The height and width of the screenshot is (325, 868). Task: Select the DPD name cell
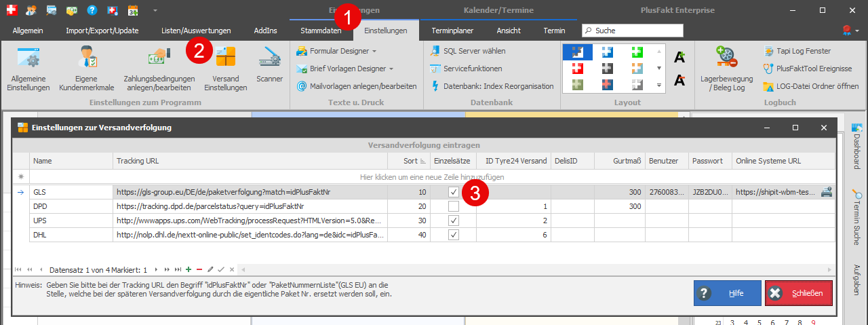click(71, 206)
